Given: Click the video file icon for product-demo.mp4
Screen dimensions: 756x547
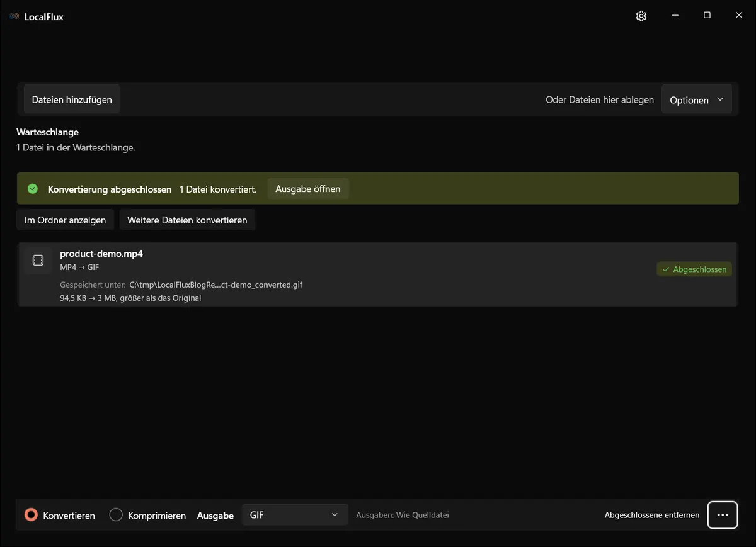Looking at the screenshot, I should 38,261.
